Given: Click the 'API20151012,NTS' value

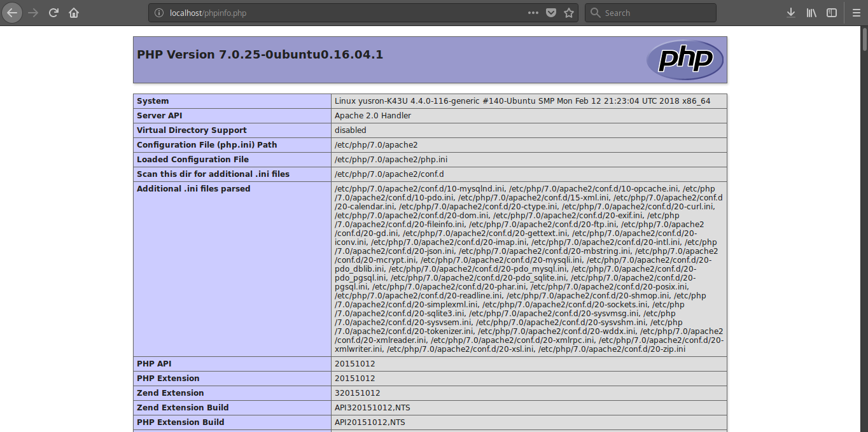Looking at the screenshot, I should click(370, 422).
